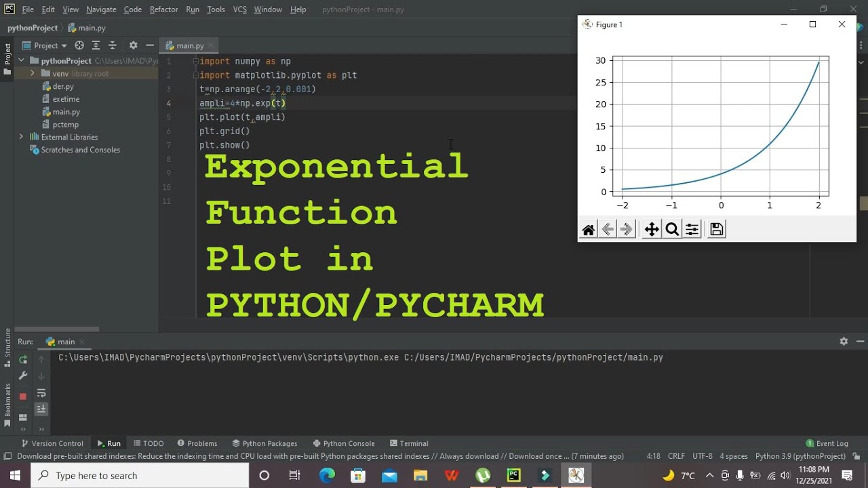The height and width of the screenshot is (488, 868).
Task: Open the TODO tool window
Action: pos(149,443)
